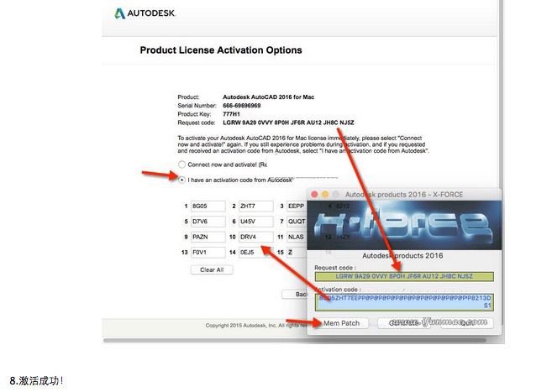Click the horizontal scrollbar under the dialog

click(x=295, y=340)
